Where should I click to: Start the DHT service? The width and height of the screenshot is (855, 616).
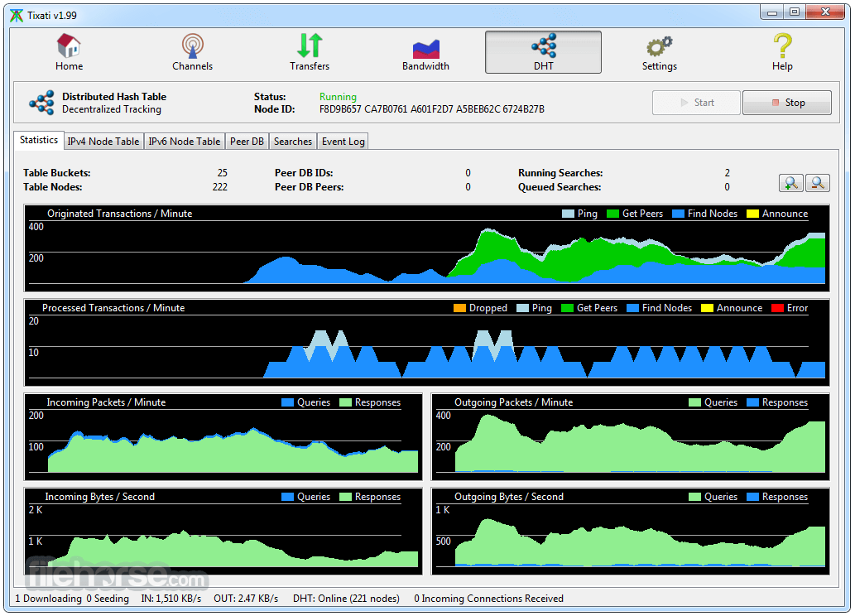(696, 103)
